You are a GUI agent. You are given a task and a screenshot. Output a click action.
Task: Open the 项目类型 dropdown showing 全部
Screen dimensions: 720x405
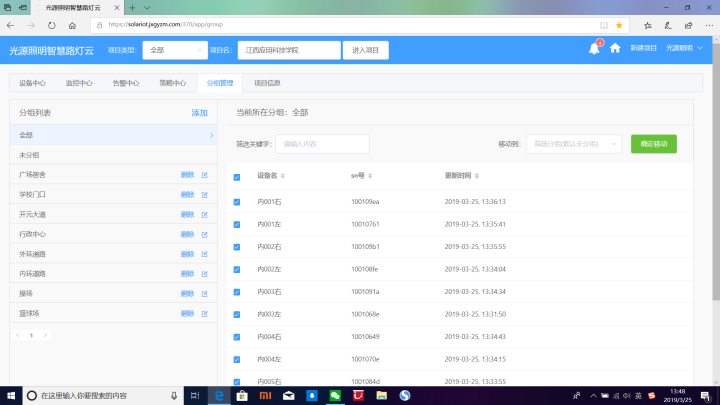pyautogui.click(x=175, y=50)
